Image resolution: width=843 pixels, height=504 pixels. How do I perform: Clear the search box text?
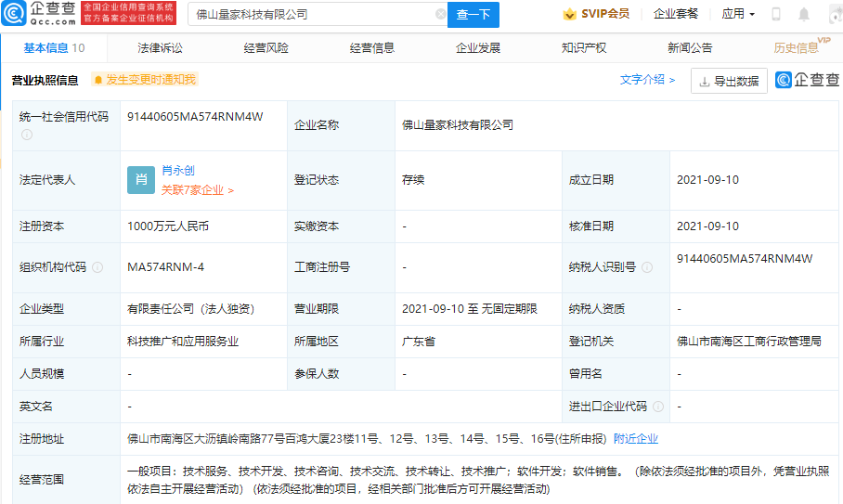pos(440,15)
